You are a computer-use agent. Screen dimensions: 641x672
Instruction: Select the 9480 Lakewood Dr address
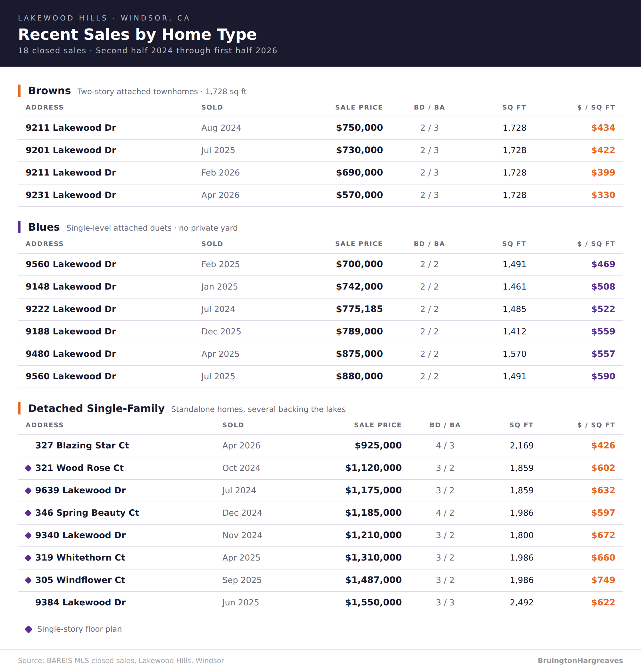[x=71, y=354]
